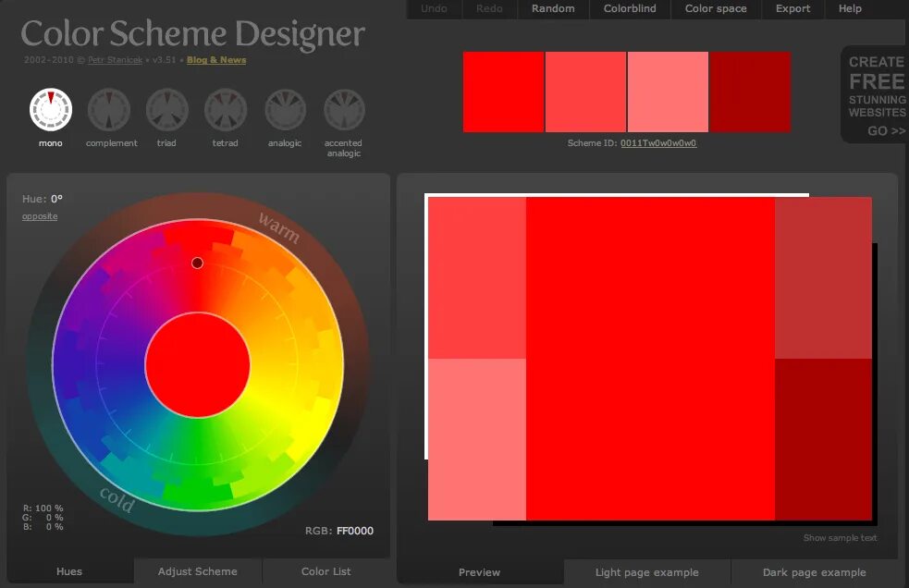Generate a Random color scheme
909x588 pixels.
coord(553,8)
